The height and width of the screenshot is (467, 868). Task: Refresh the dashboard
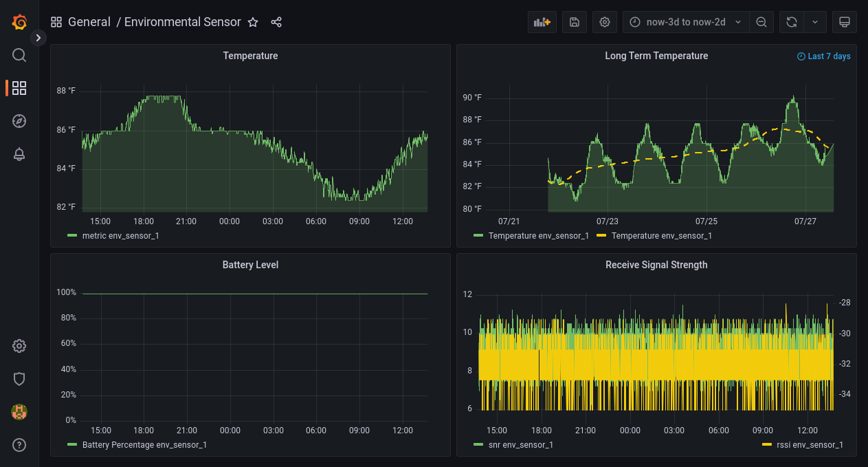[x=792, y=22]
